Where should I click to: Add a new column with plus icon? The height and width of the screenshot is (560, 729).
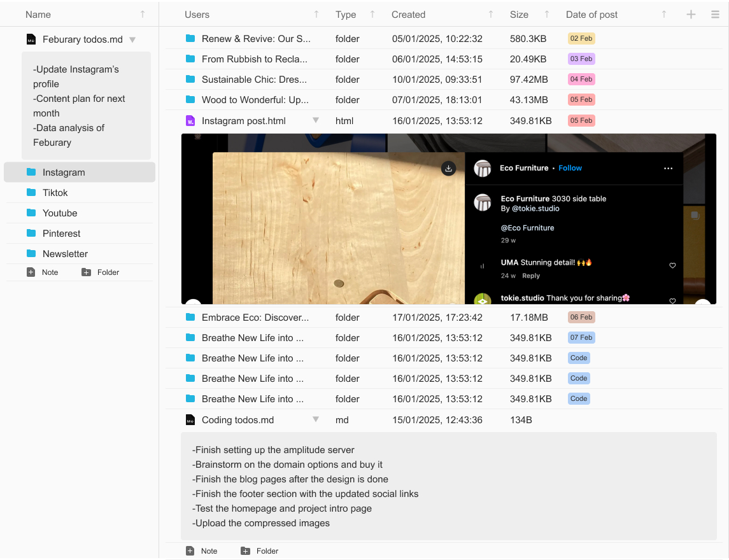[691, 15]
